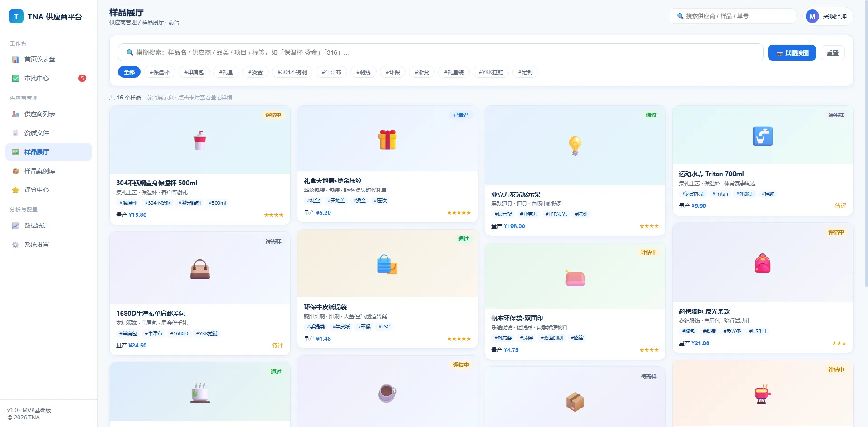Click the red backpack icon on 斜挎胸包 card
The height and width of the screenshot is (427, 868).
coord(763,263)
